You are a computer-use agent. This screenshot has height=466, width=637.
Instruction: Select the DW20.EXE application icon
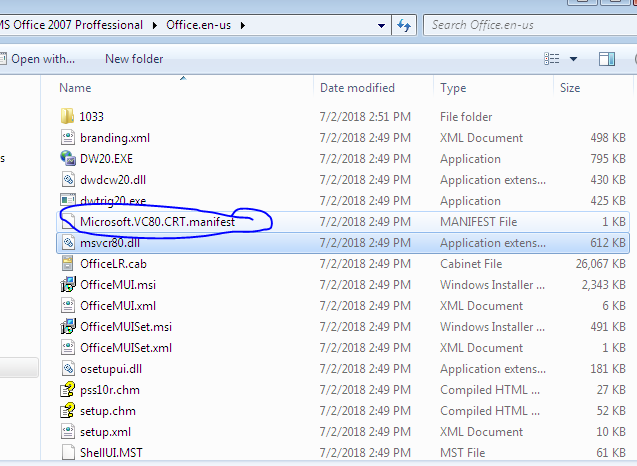[x=67, y=158]
